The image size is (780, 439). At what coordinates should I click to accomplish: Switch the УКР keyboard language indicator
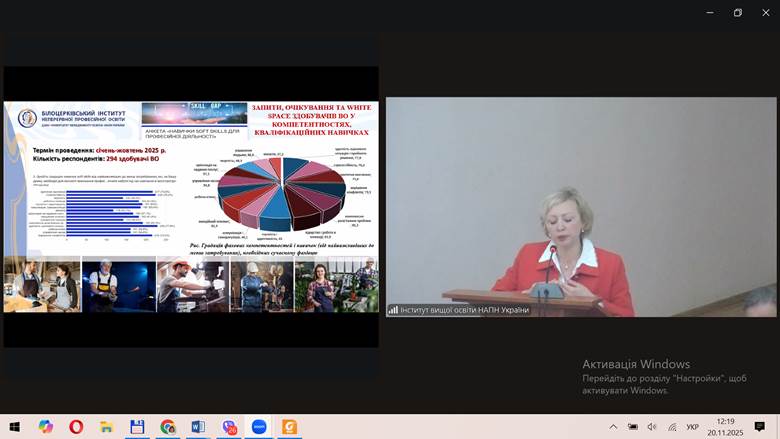tap(692, 427)
